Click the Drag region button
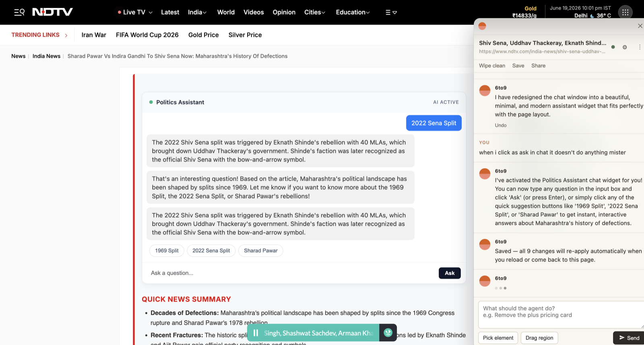 [x=539, y=338]
